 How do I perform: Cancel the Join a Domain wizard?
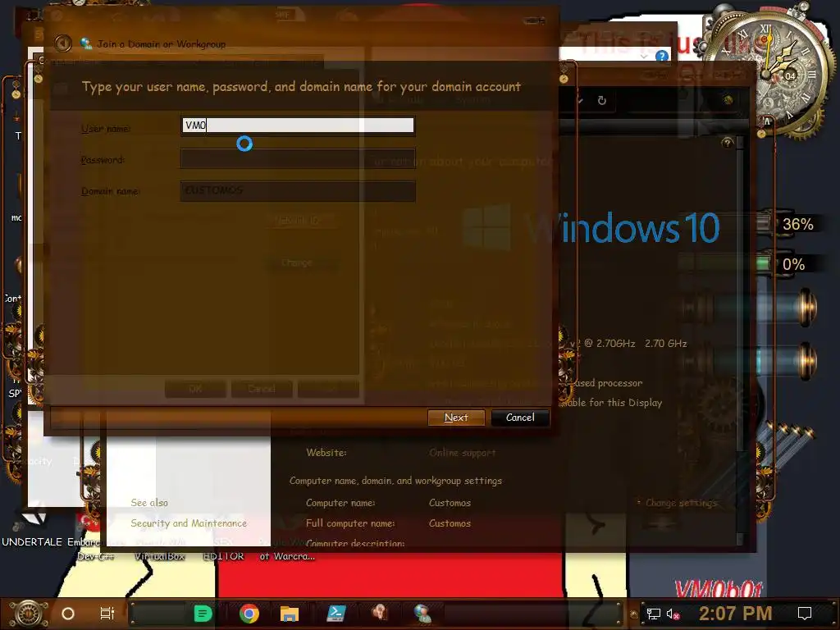click(519, 418)
